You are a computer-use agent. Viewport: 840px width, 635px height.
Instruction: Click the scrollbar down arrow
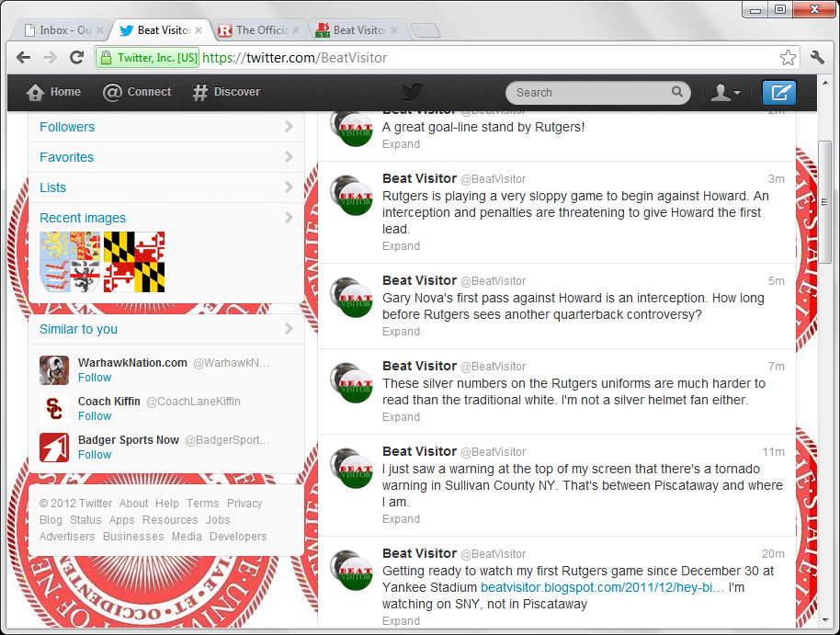tap(825, 620)
